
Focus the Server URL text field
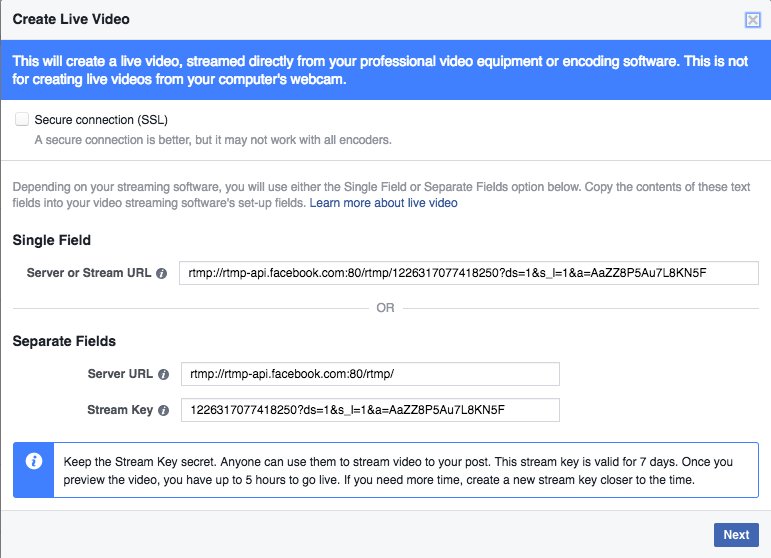click(369, 374)
